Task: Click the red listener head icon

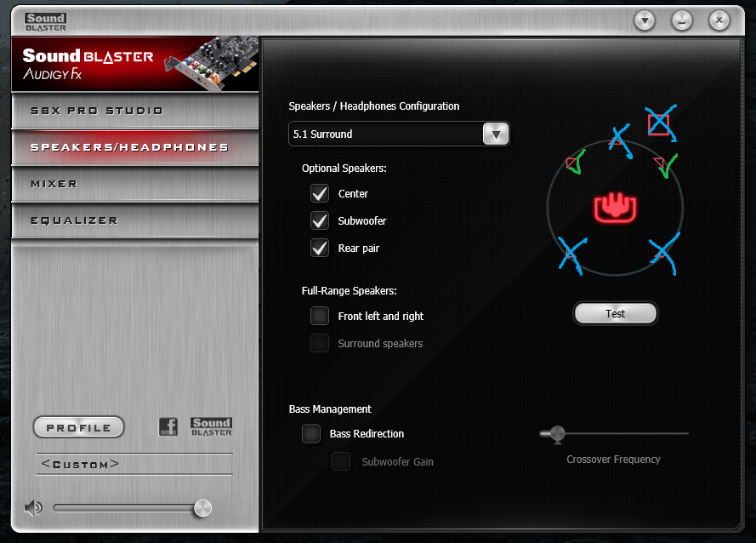Action: 615,208
